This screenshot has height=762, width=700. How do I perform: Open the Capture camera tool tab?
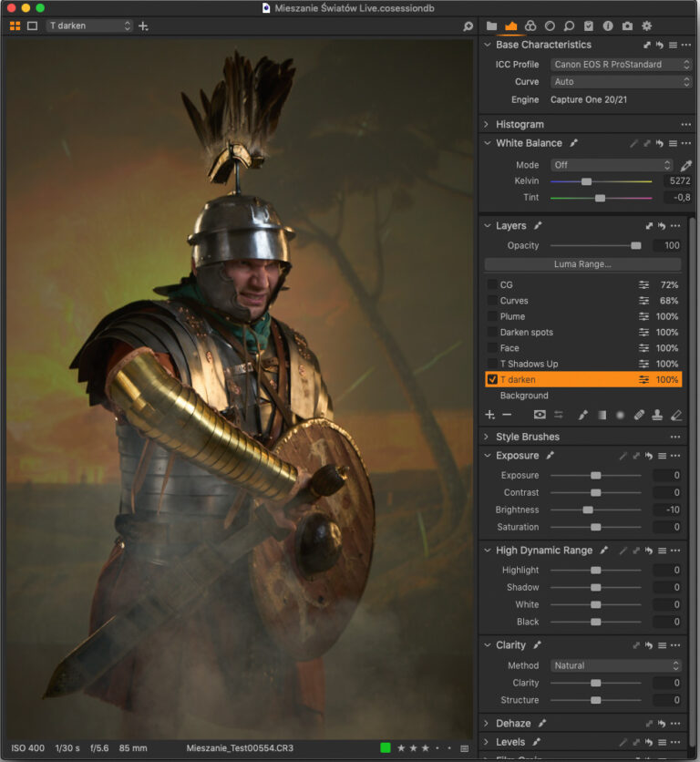click(x=628, y=26)
